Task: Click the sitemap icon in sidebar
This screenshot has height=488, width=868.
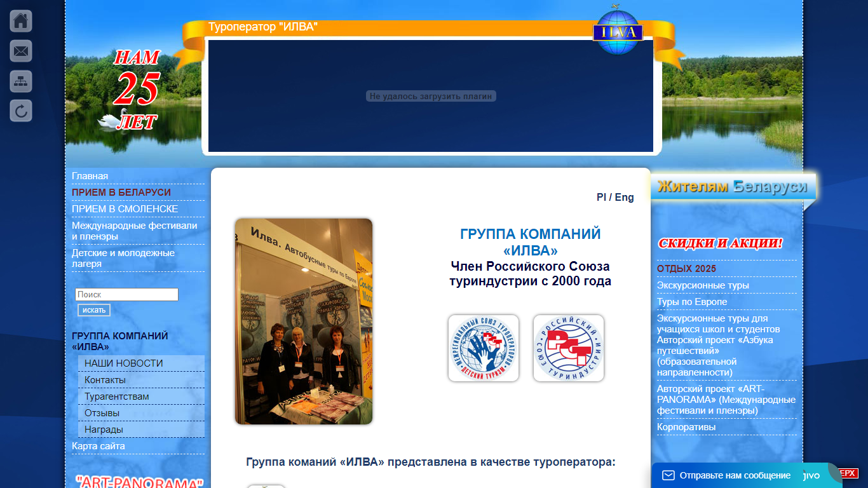Action: point(21,81)
